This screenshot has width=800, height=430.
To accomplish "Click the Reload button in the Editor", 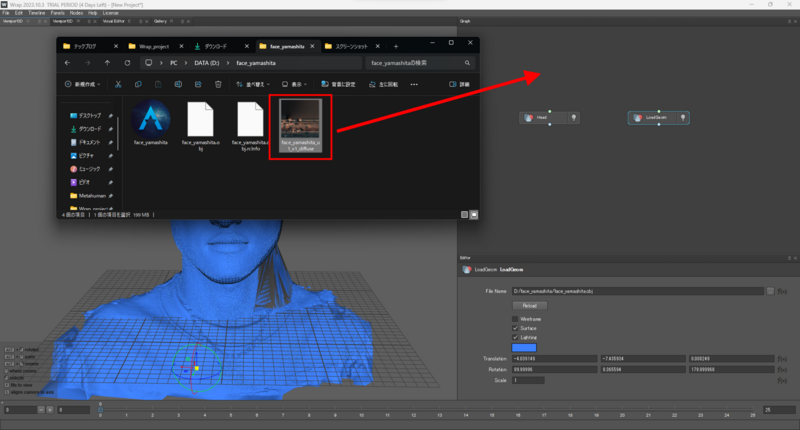I will [x=530, y=306].
